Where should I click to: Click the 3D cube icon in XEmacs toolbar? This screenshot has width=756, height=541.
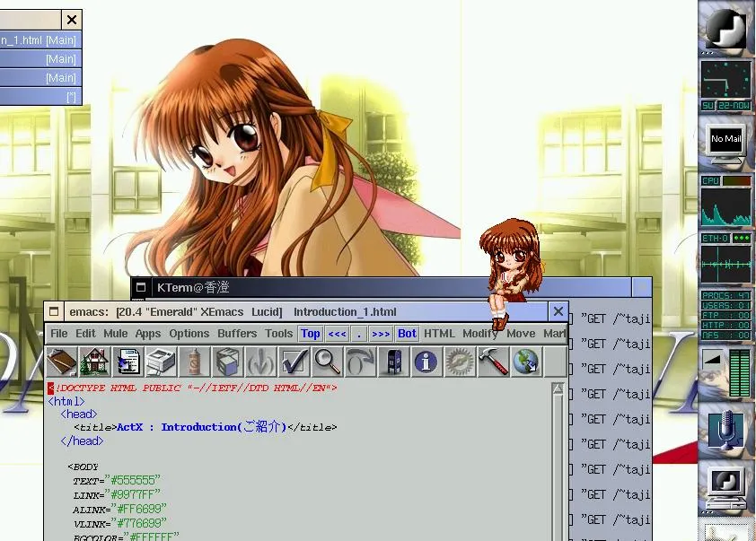227,362
